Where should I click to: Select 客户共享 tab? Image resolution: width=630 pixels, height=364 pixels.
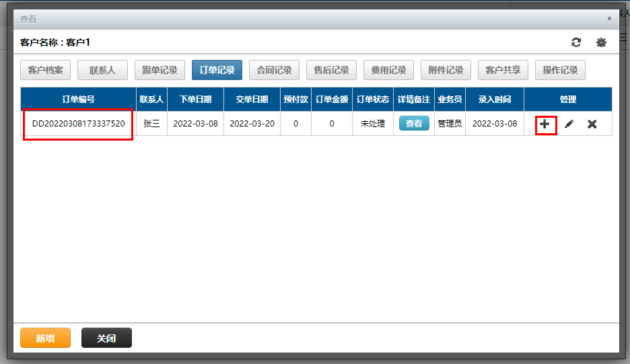click(x=503, y=70)
